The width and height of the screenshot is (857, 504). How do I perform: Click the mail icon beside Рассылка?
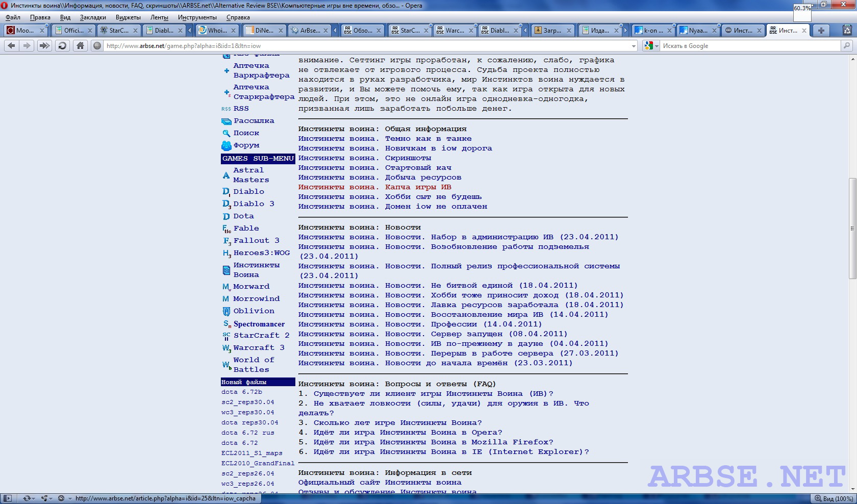point(226,121)
